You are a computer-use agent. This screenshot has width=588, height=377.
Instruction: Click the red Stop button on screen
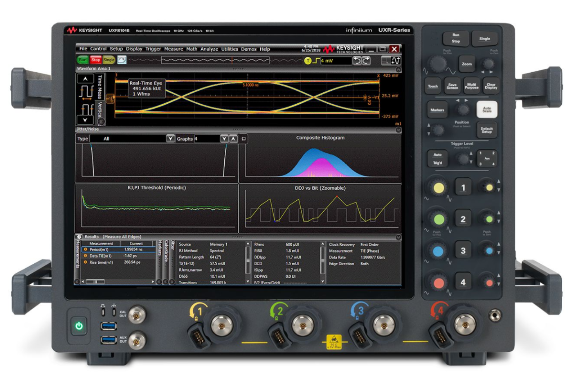pos(95,60)
